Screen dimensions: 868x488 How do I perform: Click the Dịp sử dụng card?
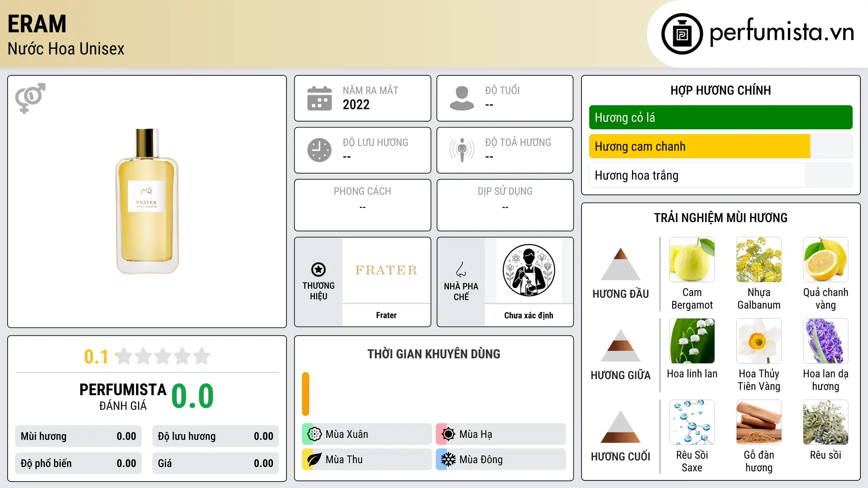point(505,205)
